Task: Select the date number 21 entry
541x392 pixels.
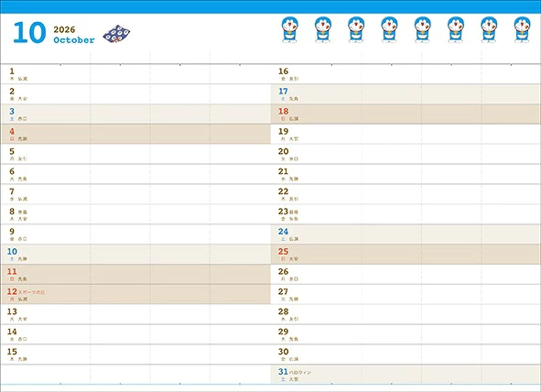Action: [283, 171]
